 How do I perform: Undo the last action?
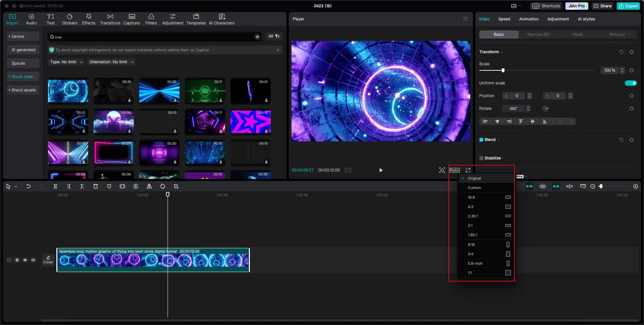click(x=29, y=186)
